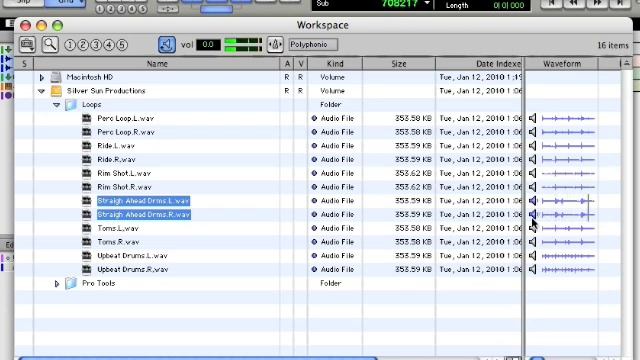Open the Polyphonic elastic audio dropdown
The image size is (640, 360).
click(x=313, y=44)
